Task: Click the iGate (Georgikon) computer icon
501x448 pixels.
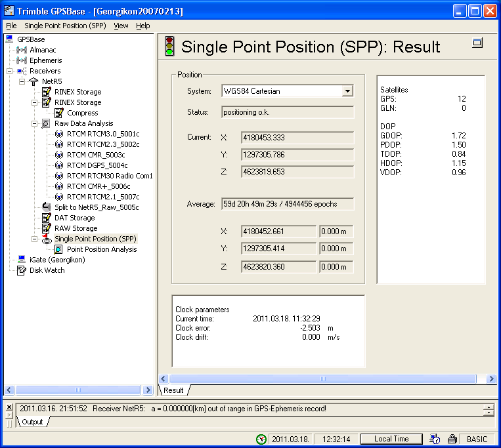Action: click(x=22, y=260)
